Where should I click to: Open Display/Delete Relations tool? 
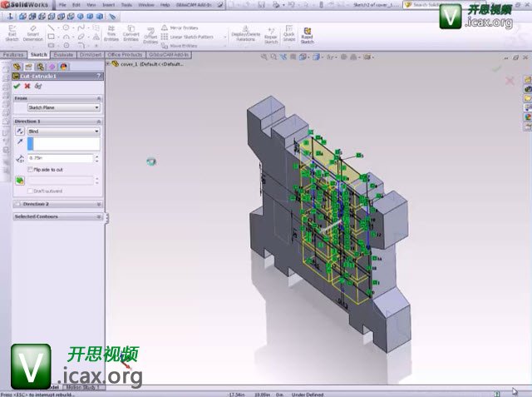pos(246,33)
